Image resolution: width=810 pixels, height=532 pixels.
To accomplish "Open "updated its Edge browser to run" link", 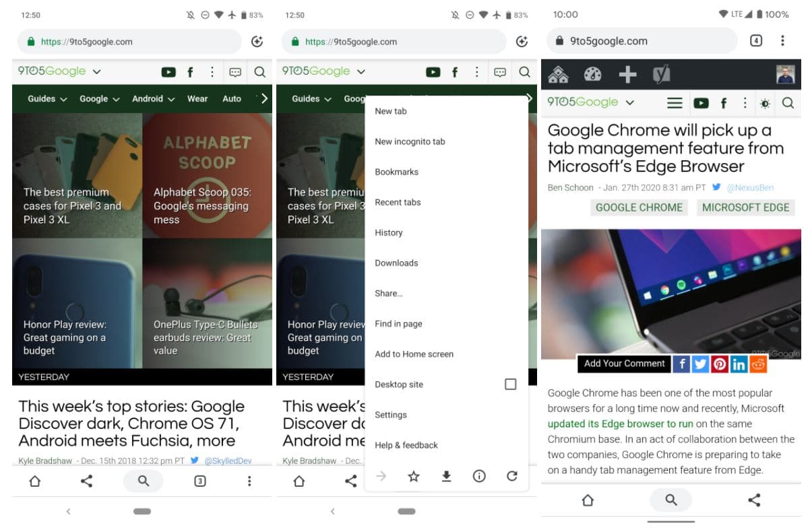I will tap(620, 424).
